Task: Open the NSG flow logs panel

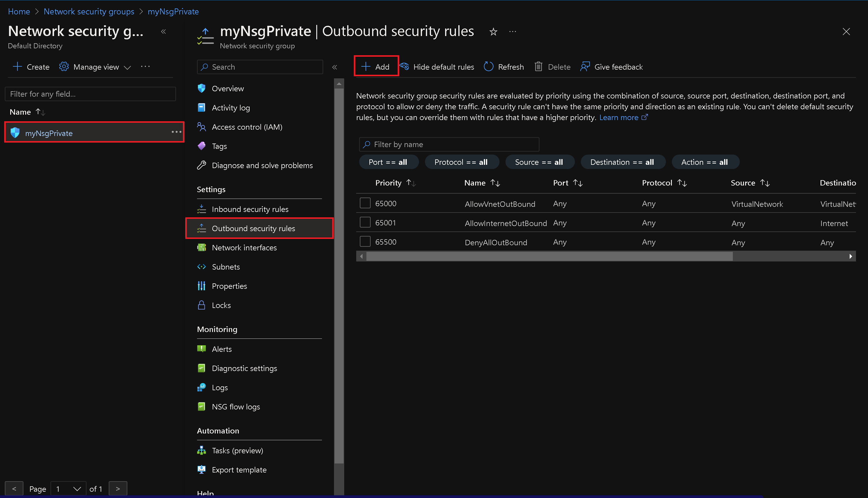Action: point(236,406)
